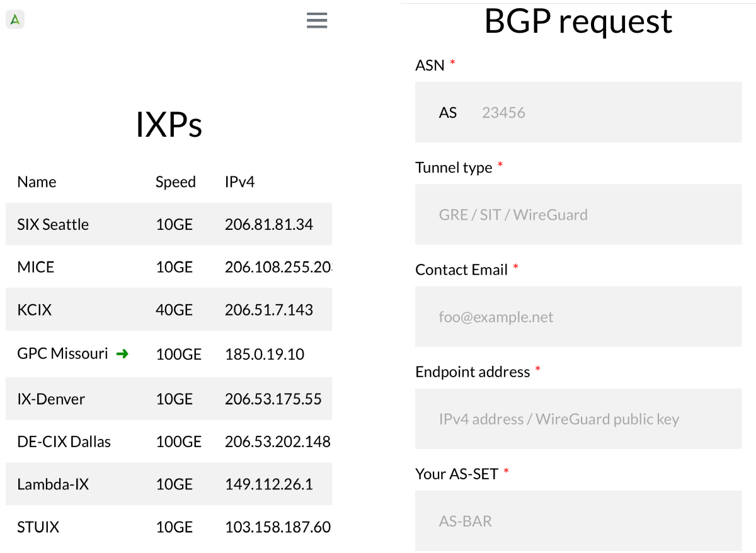The width and height of the screenshot is (756, 553).
Task: Click the 40GE speed for KCIX
Action: click(x=175, y=310)
